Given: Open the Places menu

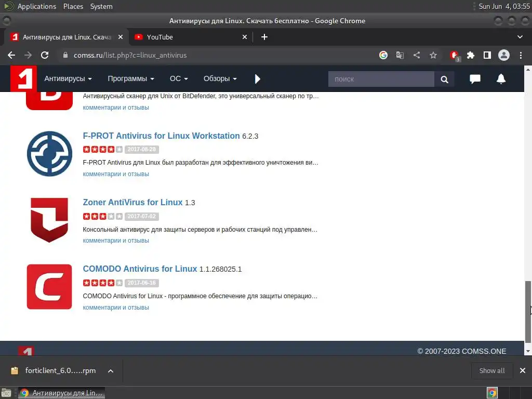Looking at the screenshot, I should (x=73, y=6).
